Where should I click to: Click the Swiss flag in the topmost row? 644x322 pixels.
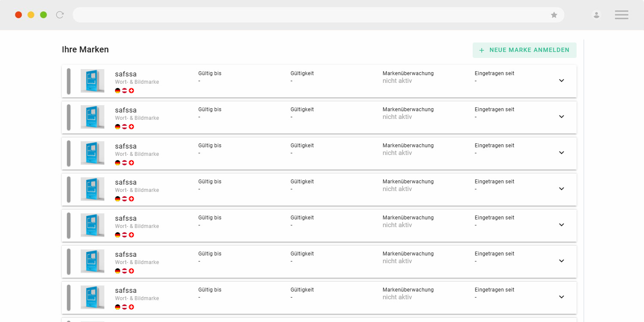point(131,91)
